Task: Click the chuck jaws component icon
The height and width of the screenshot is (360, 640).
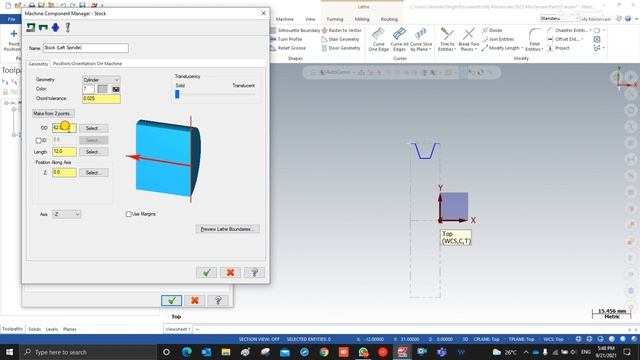Action: [x=43, y=27]
